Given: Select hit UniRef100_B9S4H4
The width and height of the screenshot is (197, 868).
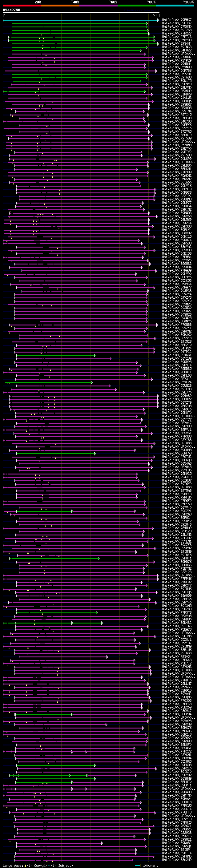Looking at the screenshot, I should click(177, 43).
